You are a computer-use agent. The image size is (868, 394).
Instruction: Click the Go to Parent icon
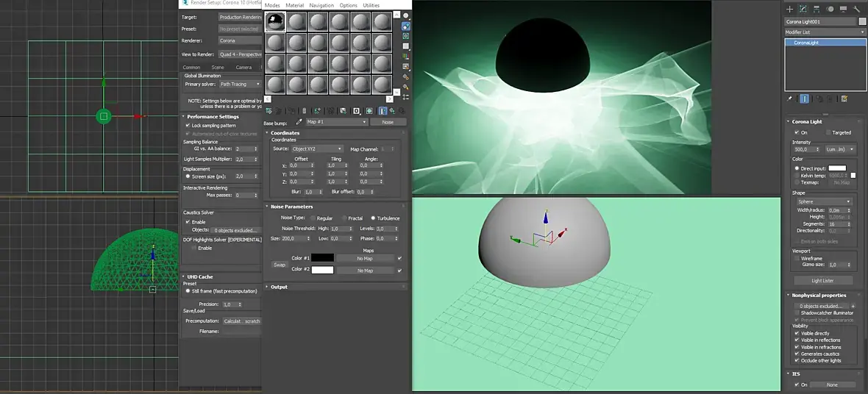click(x=393, y=111)
